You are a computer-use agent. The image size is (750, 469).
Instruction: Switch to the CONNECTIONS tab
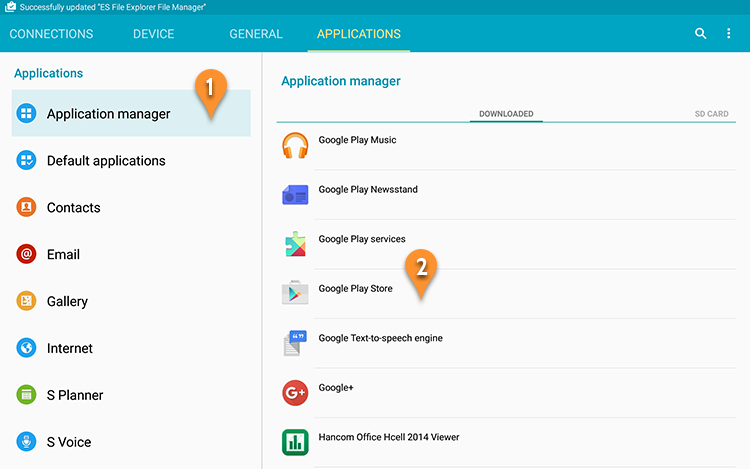[51, 34]
